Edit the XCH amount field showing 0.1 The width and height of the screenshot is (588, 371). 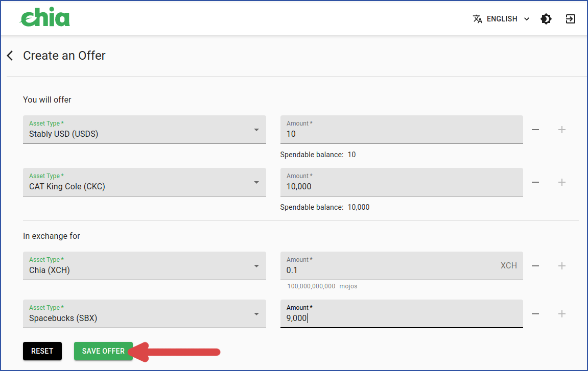point(402,266)
